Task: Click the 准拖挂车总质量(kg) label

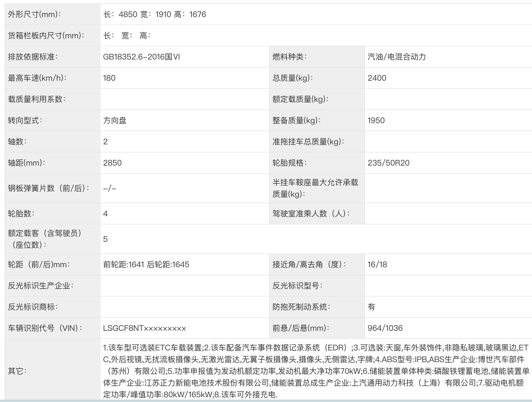Action: tap(308, 142)
